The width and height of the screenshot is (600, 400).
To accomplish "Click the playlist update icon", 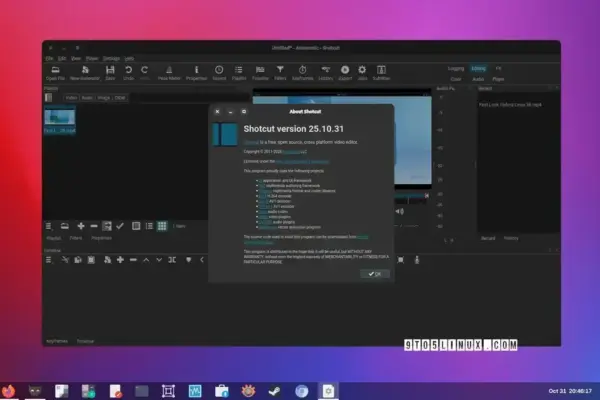I will pyautogui.click(x=107, y=226).
